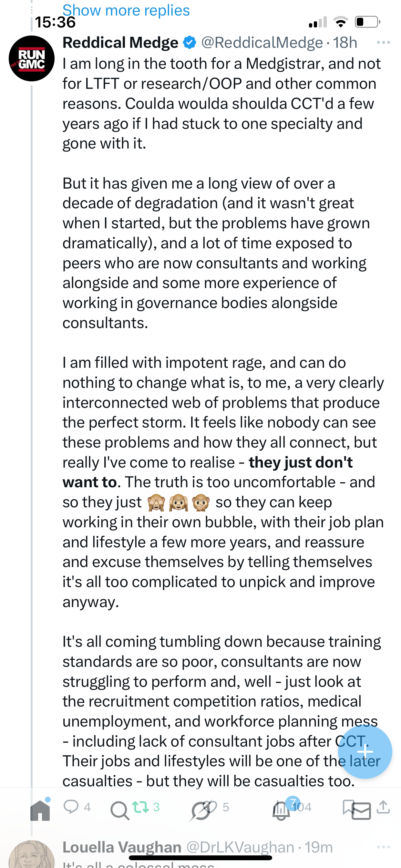
Task: Tap the reply bubble icon with 4
Action: (71, 807)
